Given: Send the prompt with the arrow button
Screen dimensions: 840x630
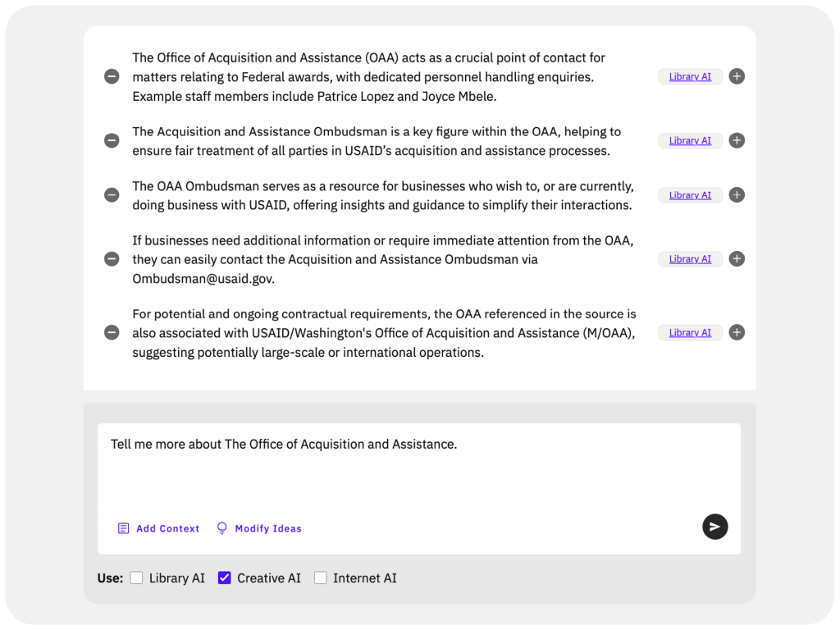Looking at the screenshot, I should tap(714, 527).
